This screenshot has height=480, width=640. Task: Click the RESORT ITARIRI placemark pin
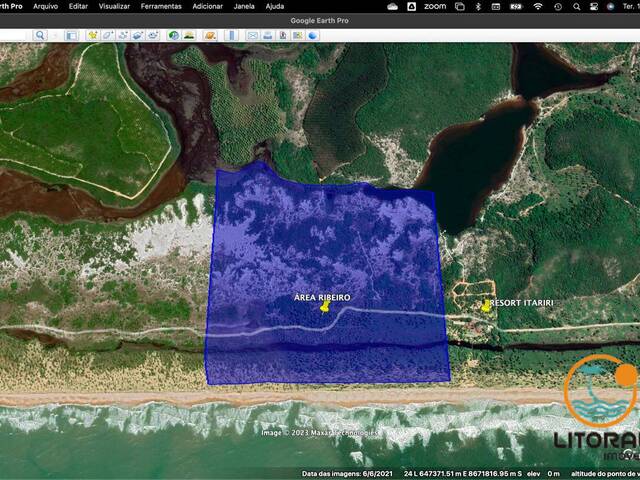(x=487, y=305)
